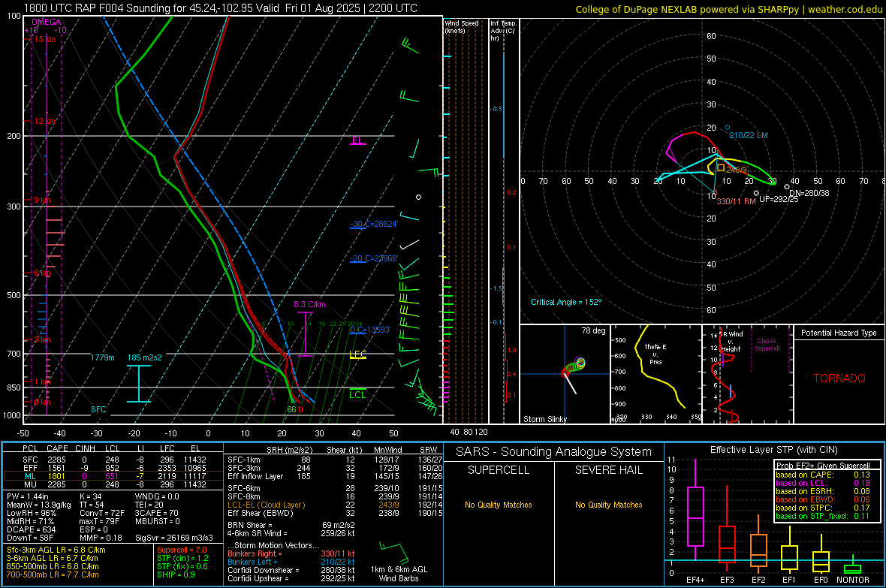The width and height of the screenshot is (886, 588).
Task: Click the DCAPE = 634 value
Action: point(31,529)
